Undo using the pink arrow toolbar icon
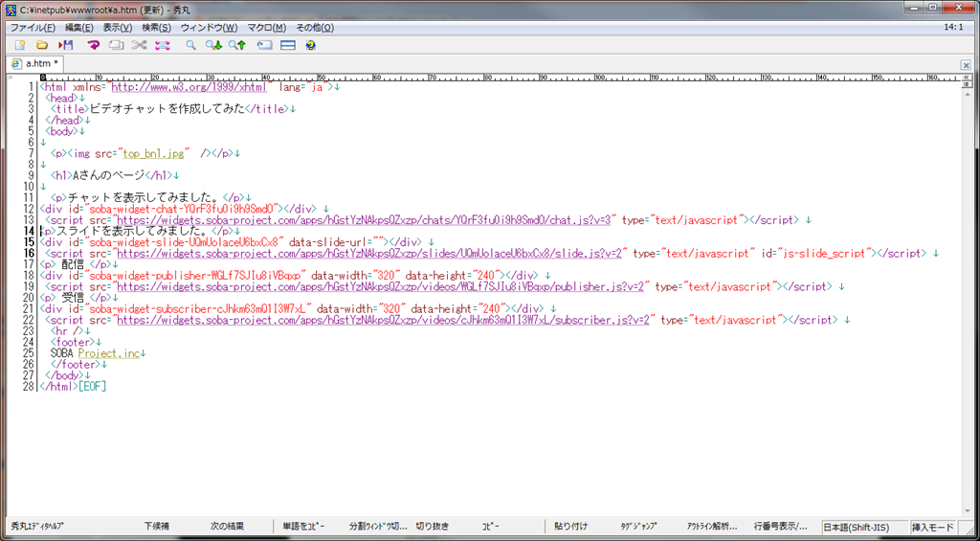 (x=93, y=45)
